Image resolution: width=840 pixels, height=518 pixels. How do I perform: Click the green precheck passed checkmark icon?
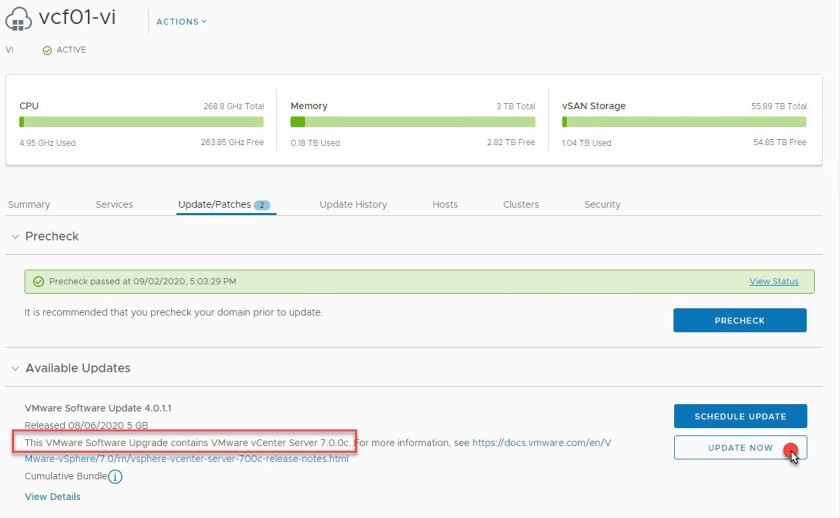click(x=38, y=282)
